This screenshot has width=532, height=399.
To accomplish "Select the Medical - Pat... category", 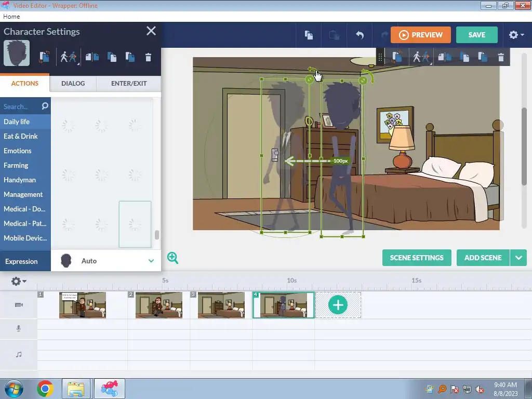I will (x=25, y=223).
